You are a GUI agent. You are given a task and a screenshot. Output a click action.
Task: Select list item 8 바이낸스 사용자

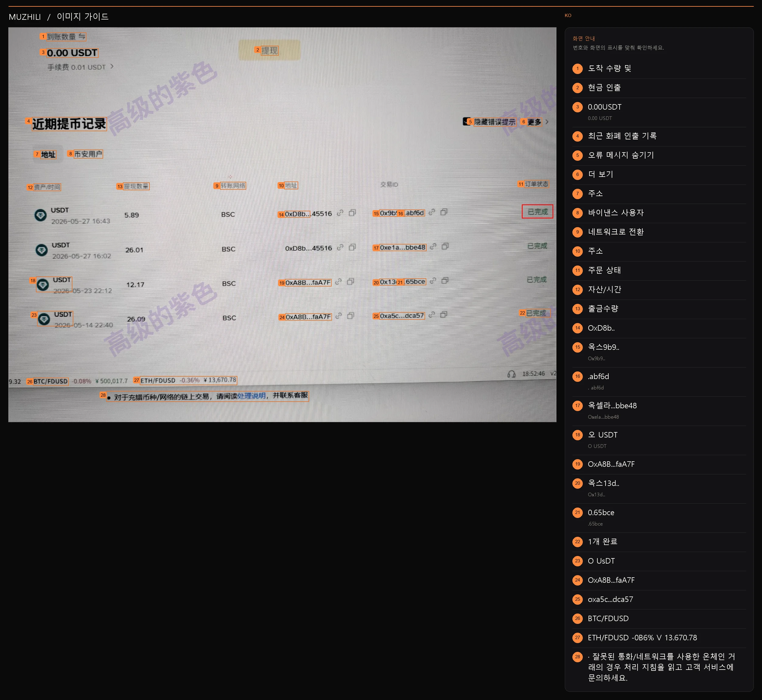point(659,213)
